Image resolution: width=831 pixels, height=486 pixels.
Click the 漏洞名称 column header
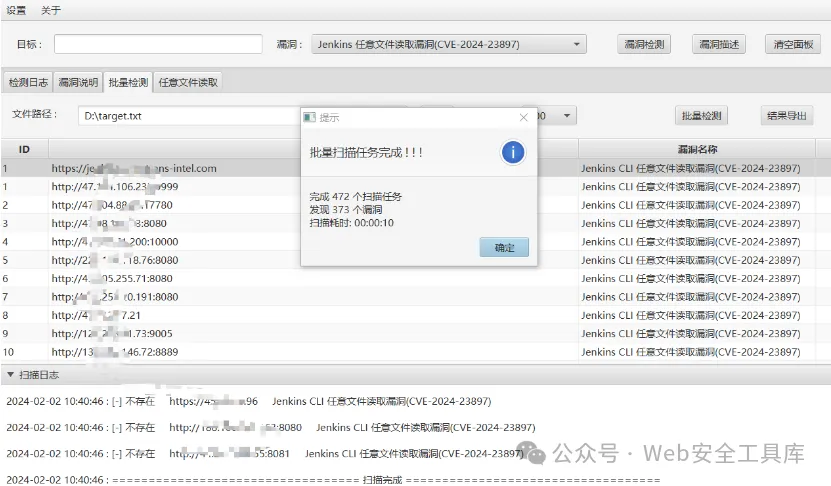(697, 149)
